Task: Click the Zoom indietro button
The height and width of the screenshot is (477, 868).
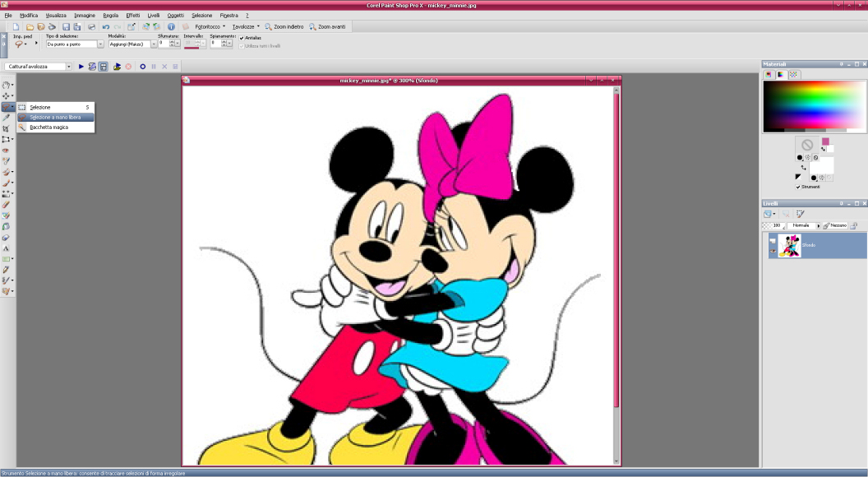Action: click(284, 26)
